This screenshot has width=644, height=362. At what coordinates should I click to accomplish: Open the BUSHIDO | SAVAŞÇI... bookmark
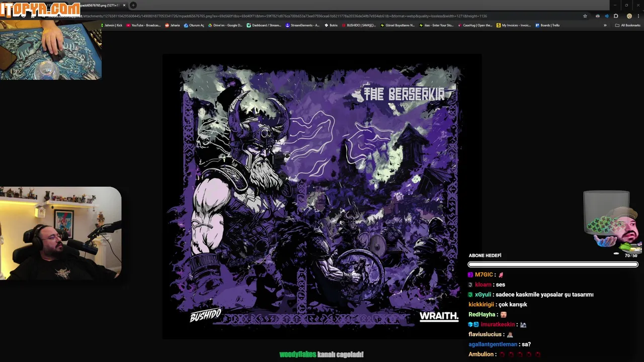(358, 25)
